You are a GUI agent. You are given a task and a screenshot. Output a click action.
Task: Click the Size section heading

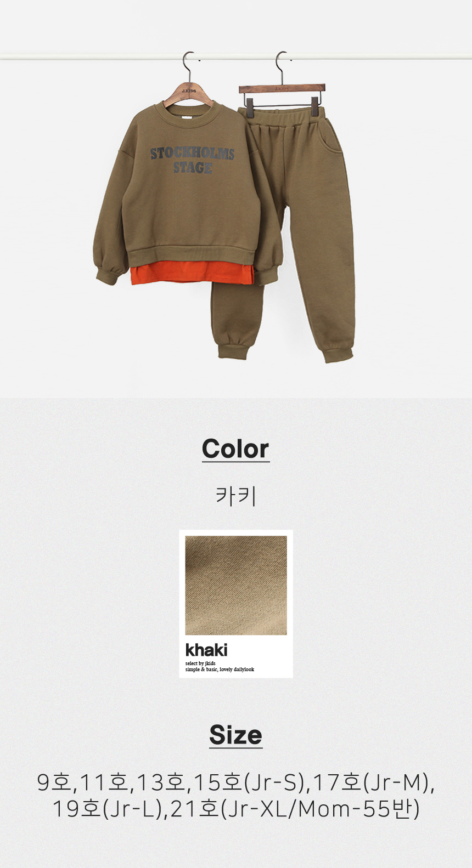coord(235,735)
